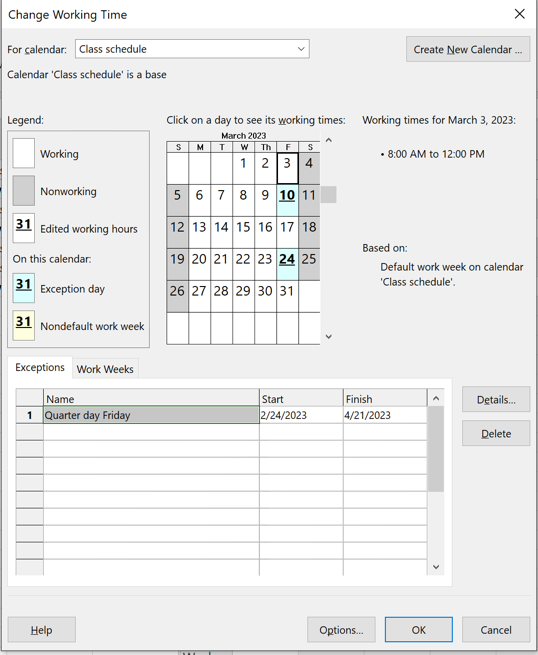Select Sunday March 26
Image resolution: width=538 pixels, height=655 pixels.
pos(178,296)
